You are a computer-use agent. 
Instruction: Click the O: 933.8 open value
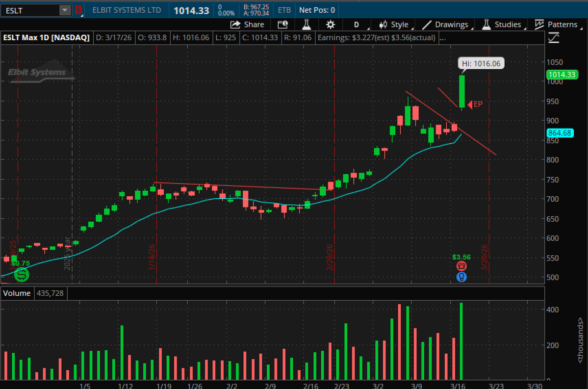(152, 37)
